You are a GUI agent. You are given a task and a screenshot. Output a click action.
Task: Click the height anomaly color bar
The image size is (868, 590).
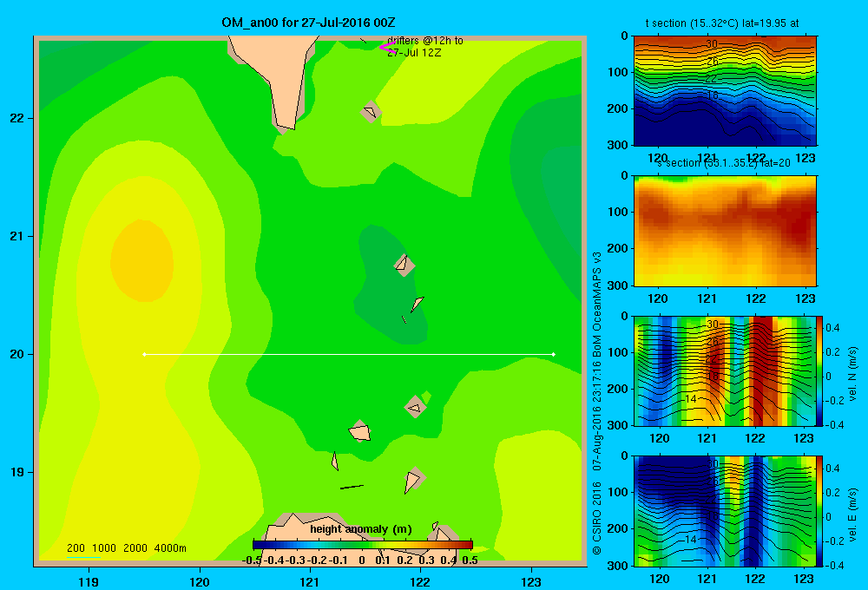coord(363,545)
